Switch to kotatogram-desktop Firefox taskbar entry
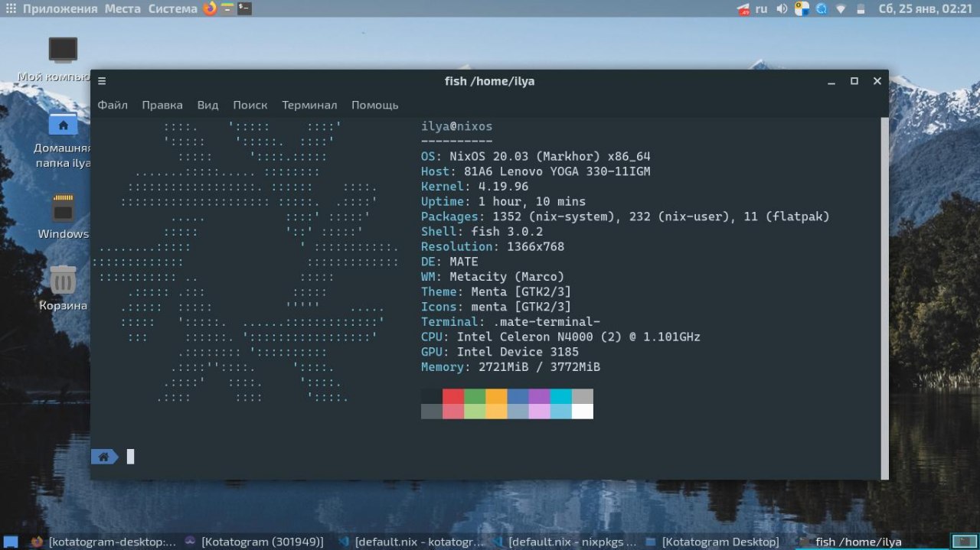The width and height of the screenshot is (980, 550). click(103, 542)
